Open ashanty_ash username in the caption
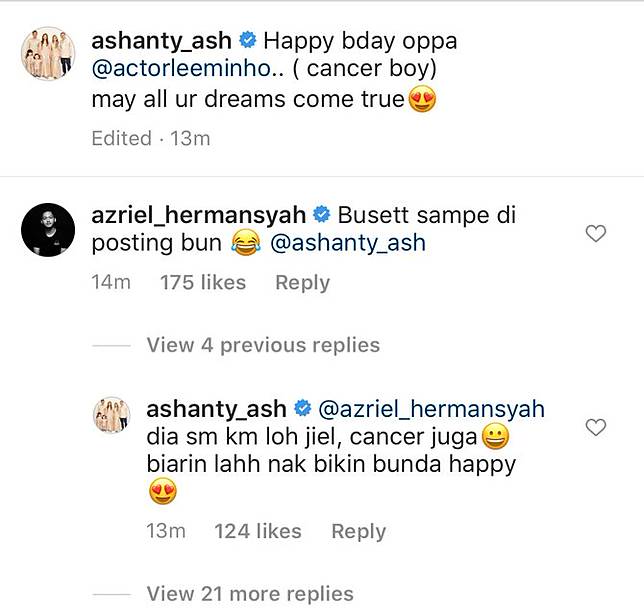Image resolution: width=644 pixels, height=616 pixels. tap(161, 41)
